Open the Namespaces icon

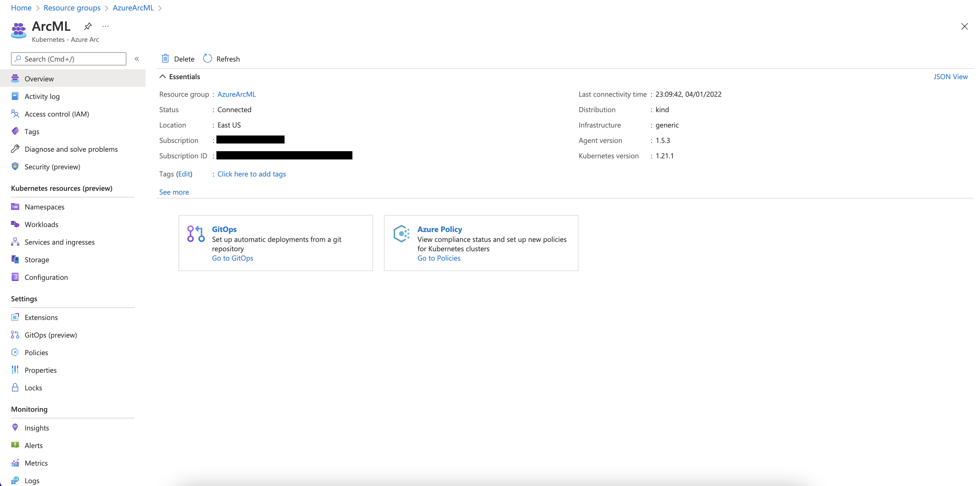(15, 206)
